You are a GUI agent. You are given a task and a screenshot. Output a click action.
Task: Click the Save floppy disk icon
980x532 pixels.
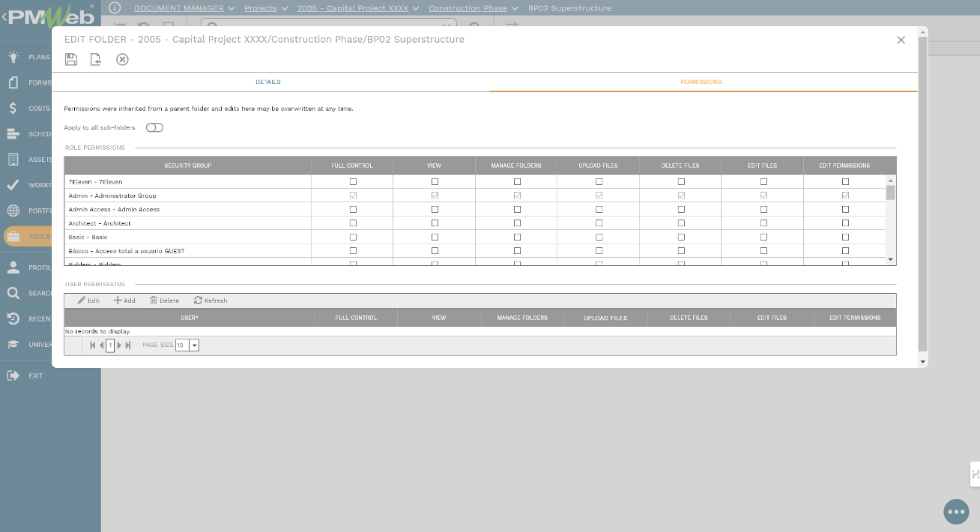click(71, 59)
